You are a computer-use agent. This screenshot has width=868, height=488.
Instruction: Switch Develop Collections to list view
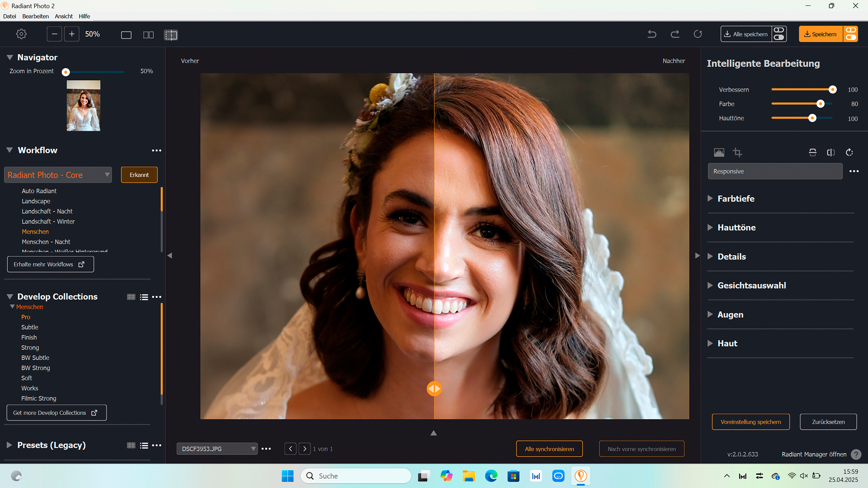pyautogui.click(x=144, y=297)
